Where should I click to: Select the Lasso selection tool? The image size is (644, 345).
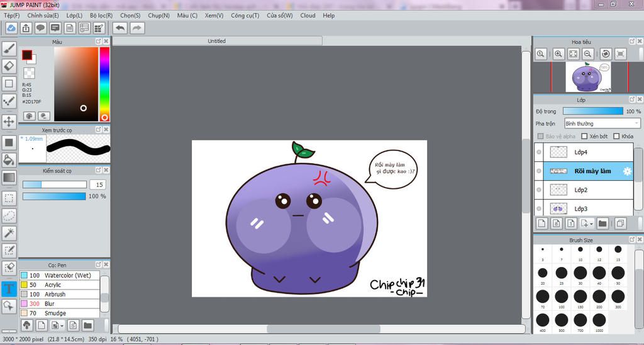[x=9, y=216]
